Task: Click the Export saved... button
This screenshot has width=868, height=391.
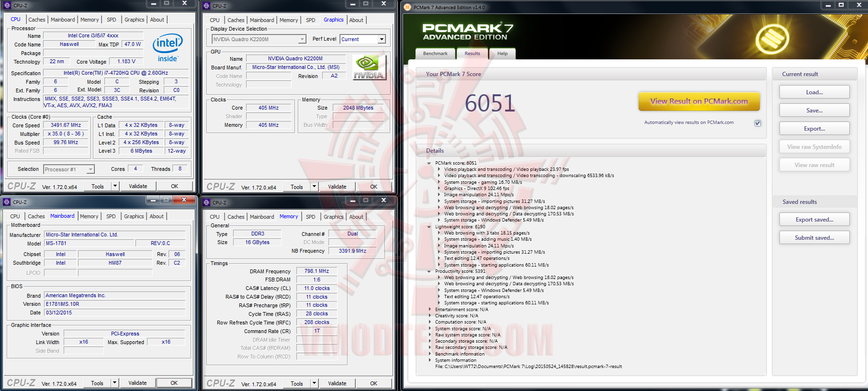Action: [x=814, y=220]
